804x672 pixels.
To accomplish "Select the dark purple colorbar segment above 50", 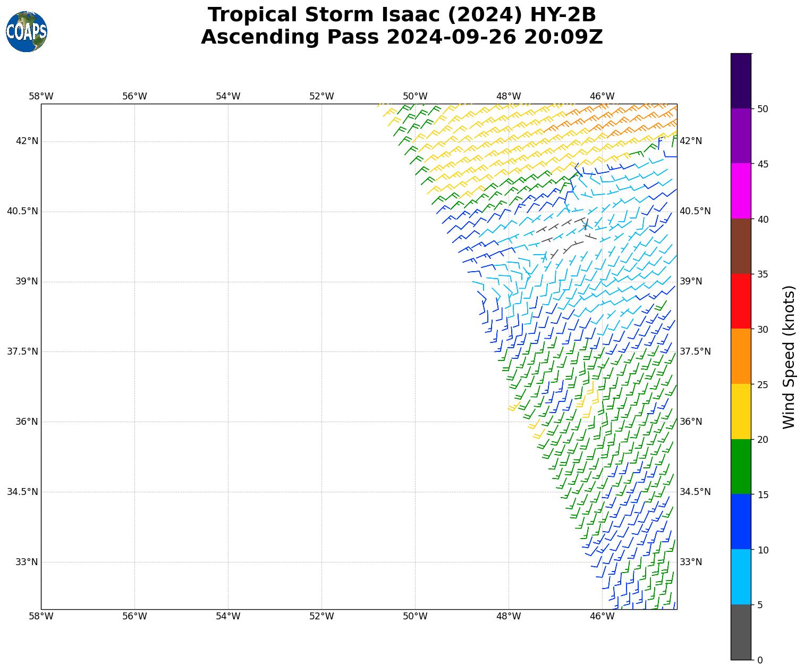I will [741, 81].
